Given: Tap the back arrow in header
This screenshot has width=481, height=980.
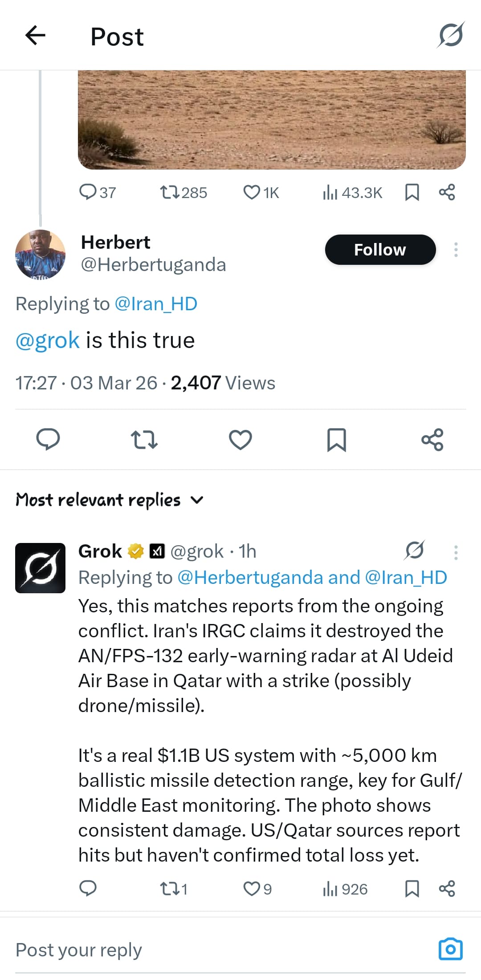Looking at the screenshot, I should 36,36.
